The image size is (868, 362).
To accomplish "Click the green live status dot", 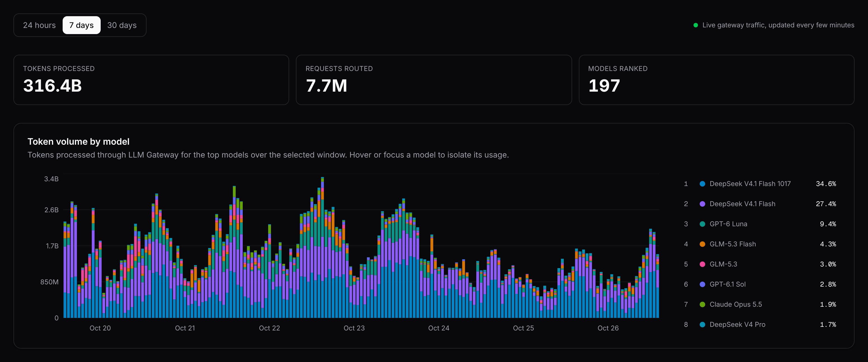I will coord(695,25).
